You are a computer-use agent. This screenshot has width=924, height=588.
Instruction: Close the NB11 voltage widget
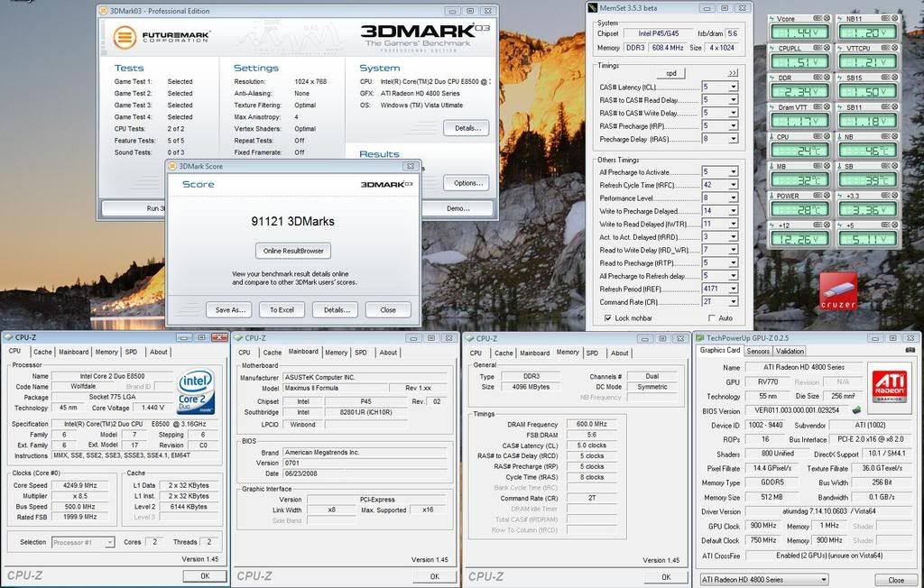pyautogui.click(x=894, y=19)
